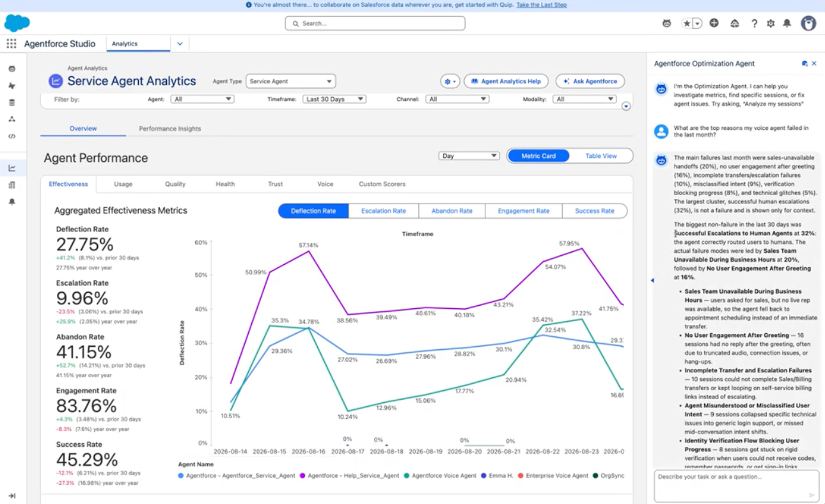Open the global create plus icon
The image size is (825, 504).
(714, 23)
